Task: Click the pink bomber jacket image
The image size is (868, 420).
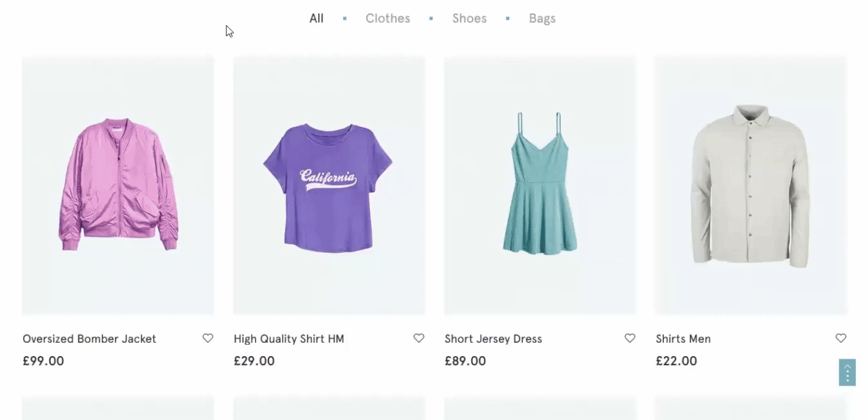Action: pos(118,185)
